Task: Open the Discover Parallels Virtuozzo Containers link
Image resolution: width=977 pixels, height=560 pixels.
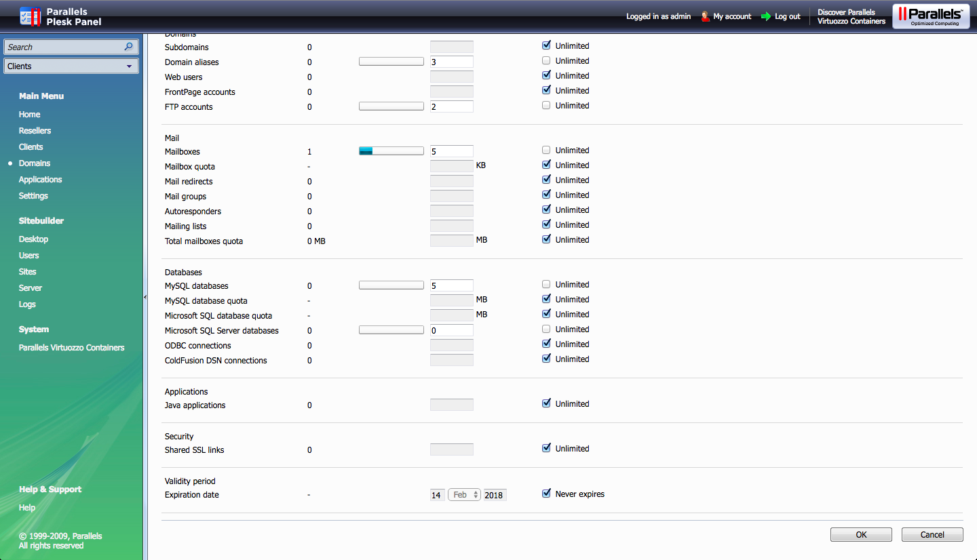Action: 851,17
